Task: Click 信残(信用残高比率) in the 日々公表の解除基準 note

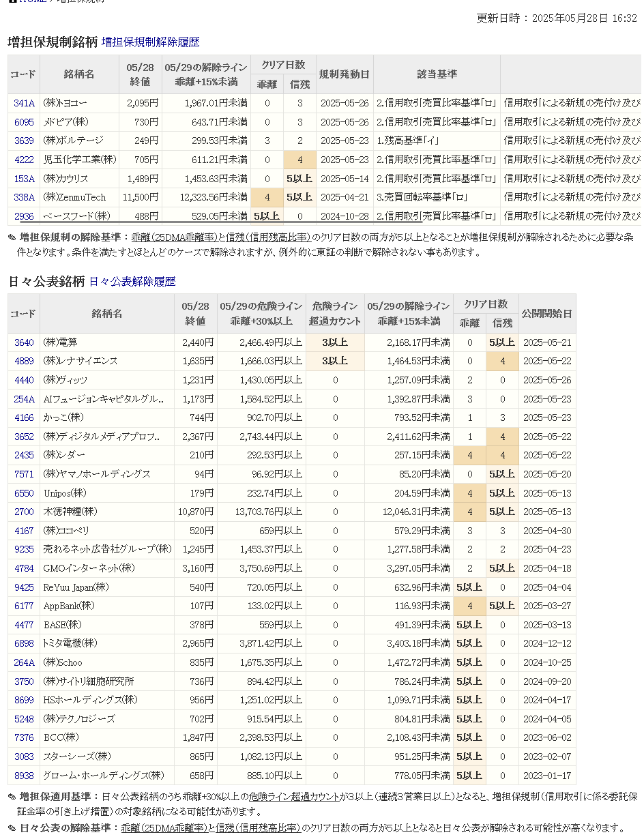Action: [259, 828]
